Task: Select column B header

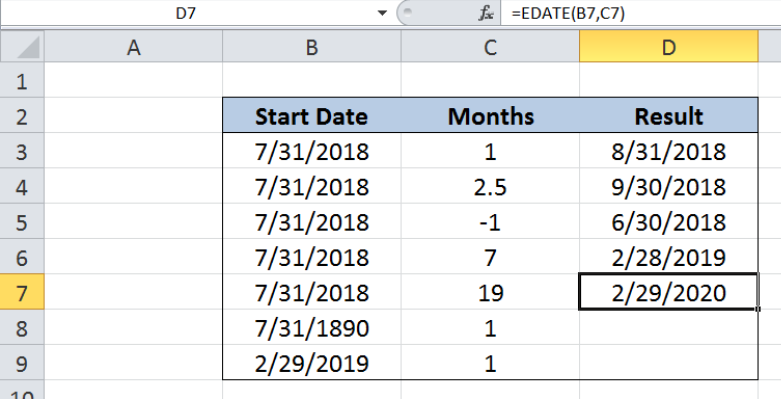Action: (312, 48)
